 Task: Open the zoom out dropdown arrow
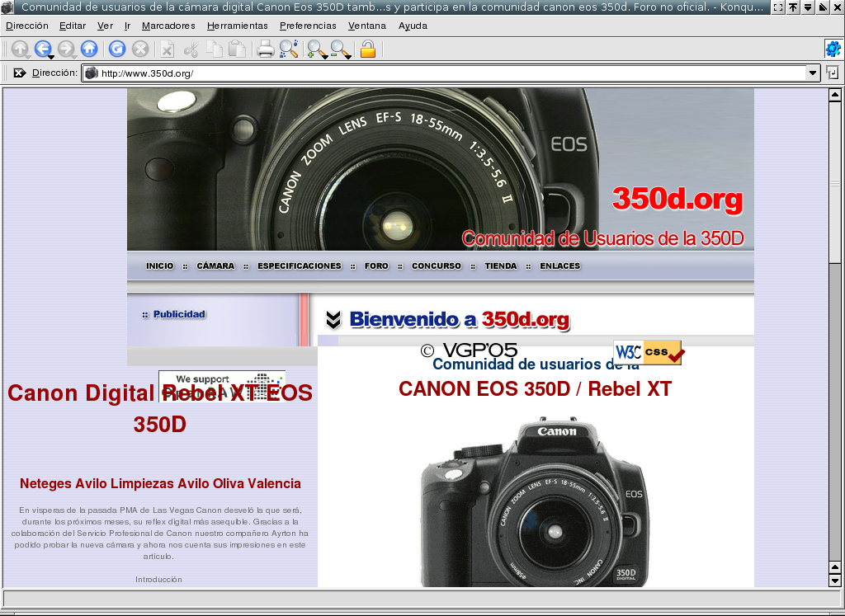(348, 58)
